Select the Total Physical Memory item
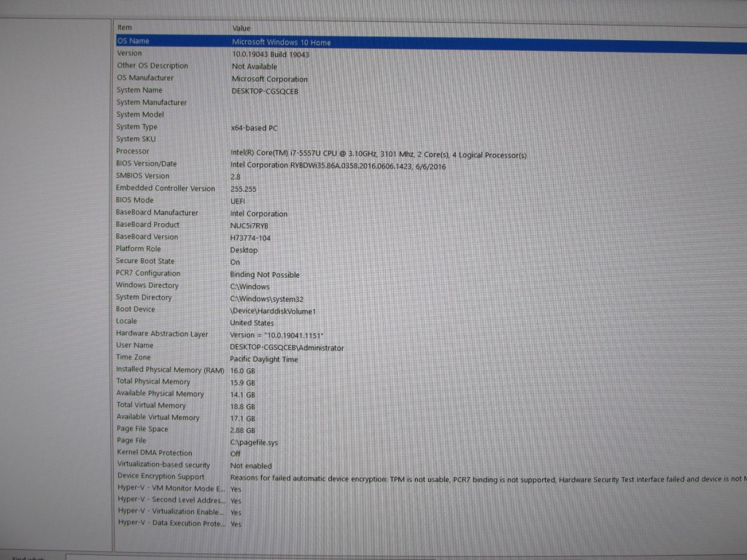Screen dimensions: 747x560 click(153, 381)
